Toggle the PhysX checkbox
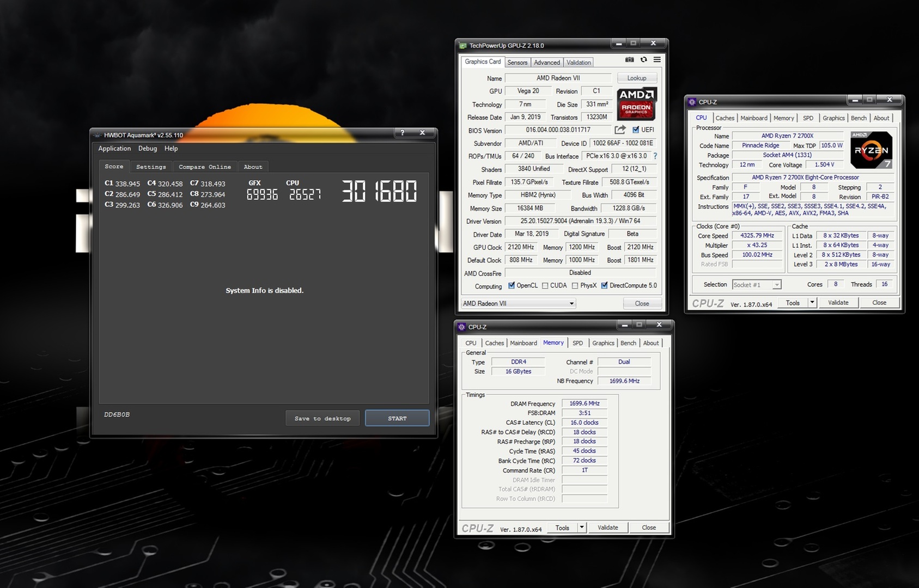919x588 pixels. point(575,285)
